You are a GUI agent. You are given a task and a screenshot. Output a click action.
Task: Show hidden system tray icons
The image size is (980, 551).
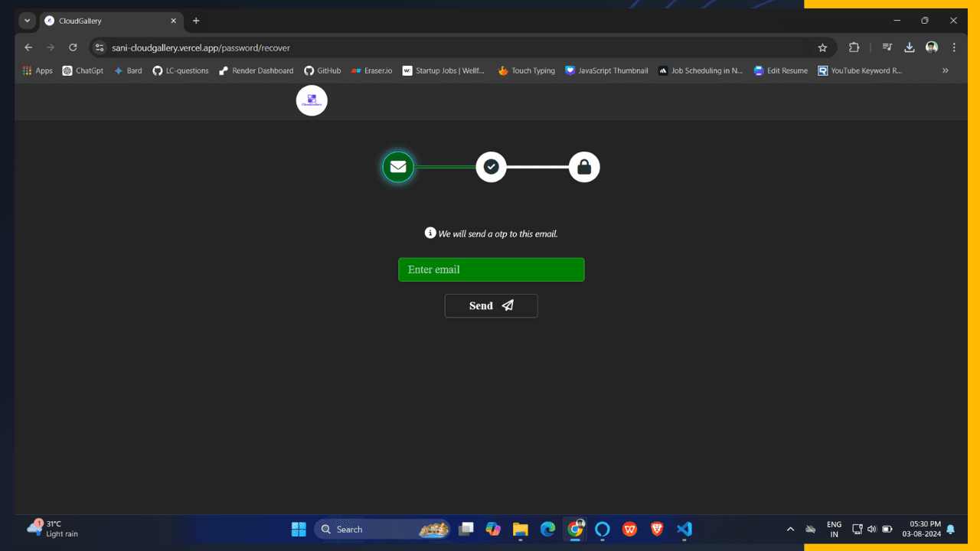tap(790, 530)
